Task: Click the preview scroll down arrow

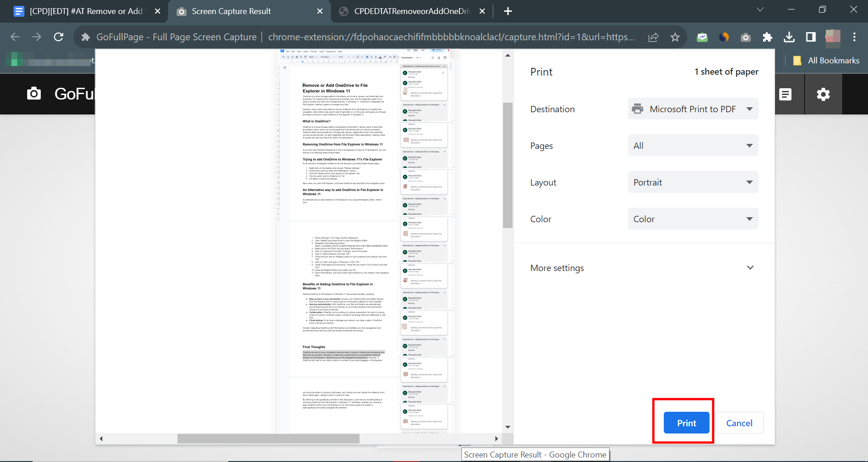Action: (x=508, y=427)
